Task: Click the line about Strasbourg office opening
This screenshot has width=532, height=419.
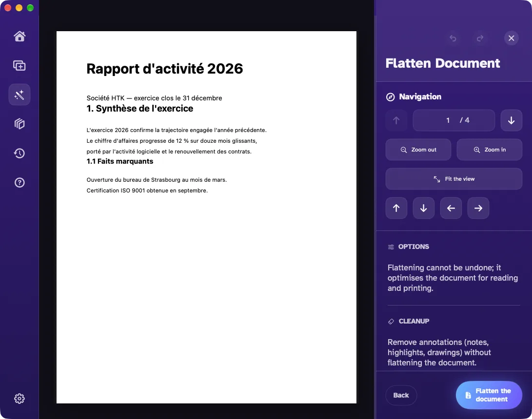Action: [x=157, y=180]
